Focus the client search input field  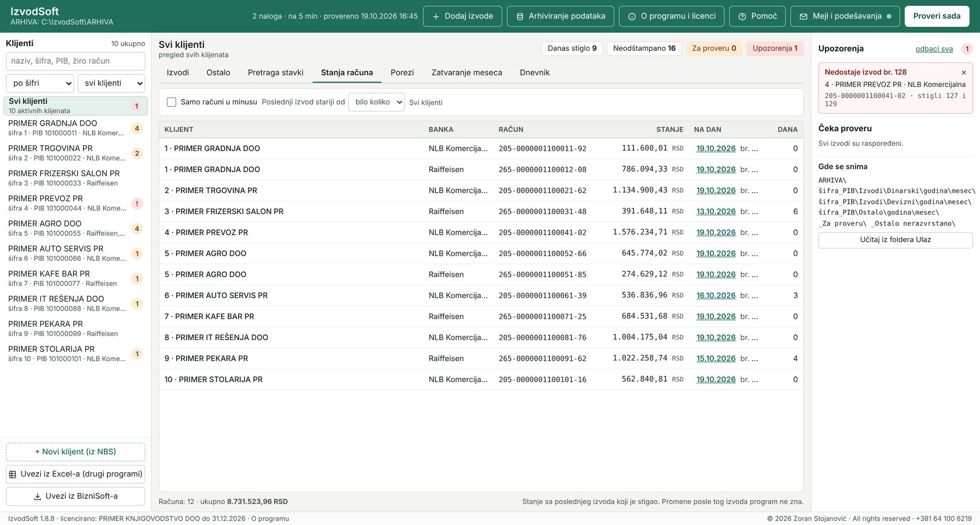(75, 61)
